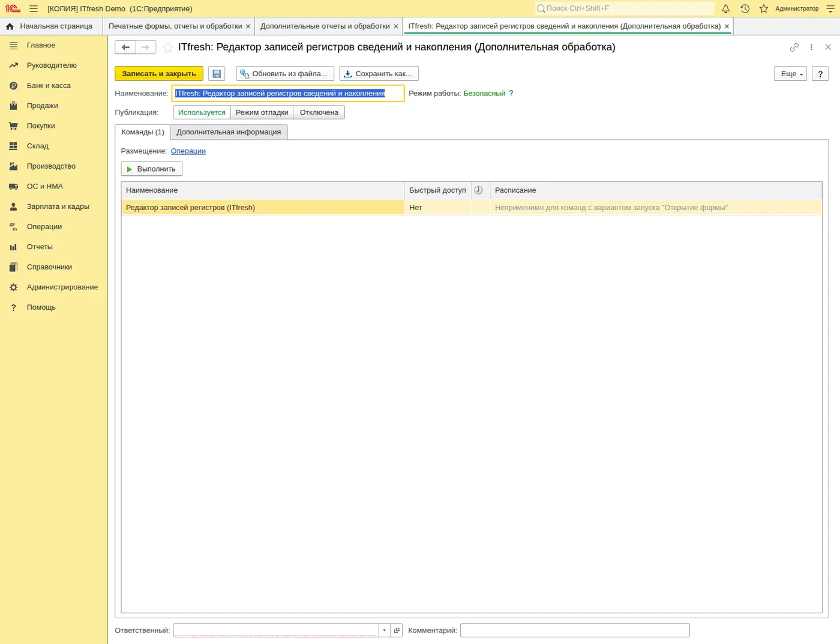This screenshot has width=840, height=644.
Task: Set publication to Отключена
Action: pos(319,112)
